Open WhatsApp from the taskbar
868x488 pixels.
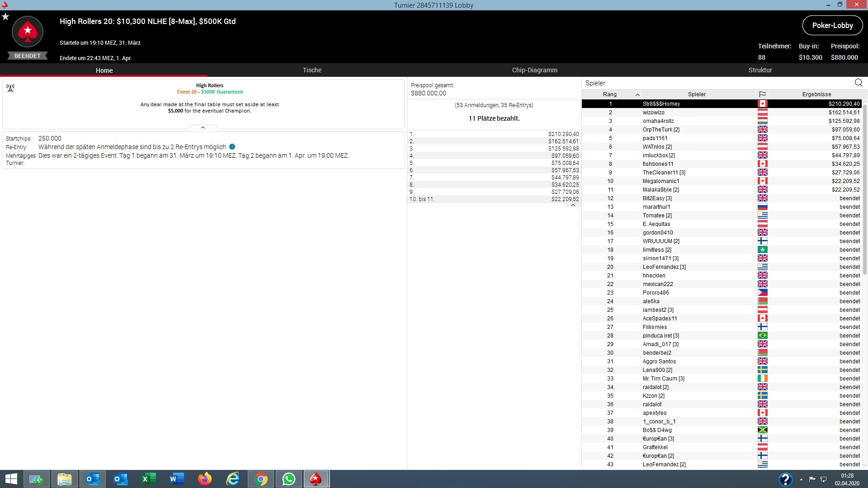(288, 479)
